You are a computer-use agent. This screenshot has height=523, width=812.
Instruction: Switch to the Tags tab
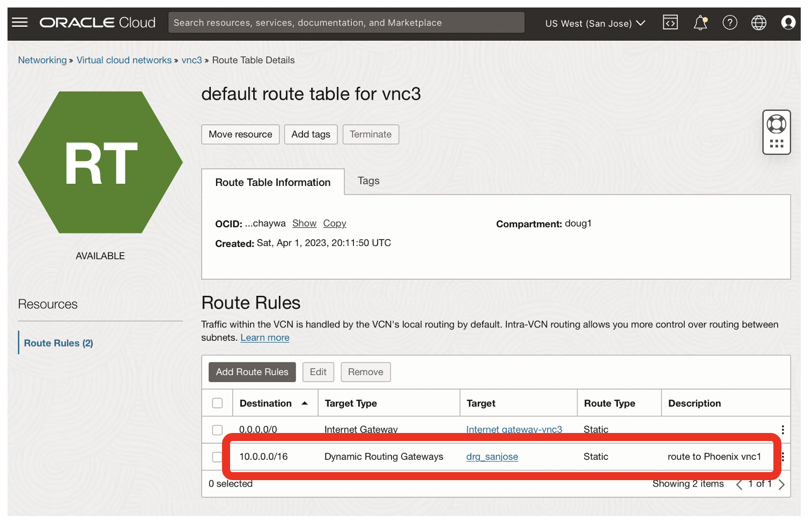point(368,181)
